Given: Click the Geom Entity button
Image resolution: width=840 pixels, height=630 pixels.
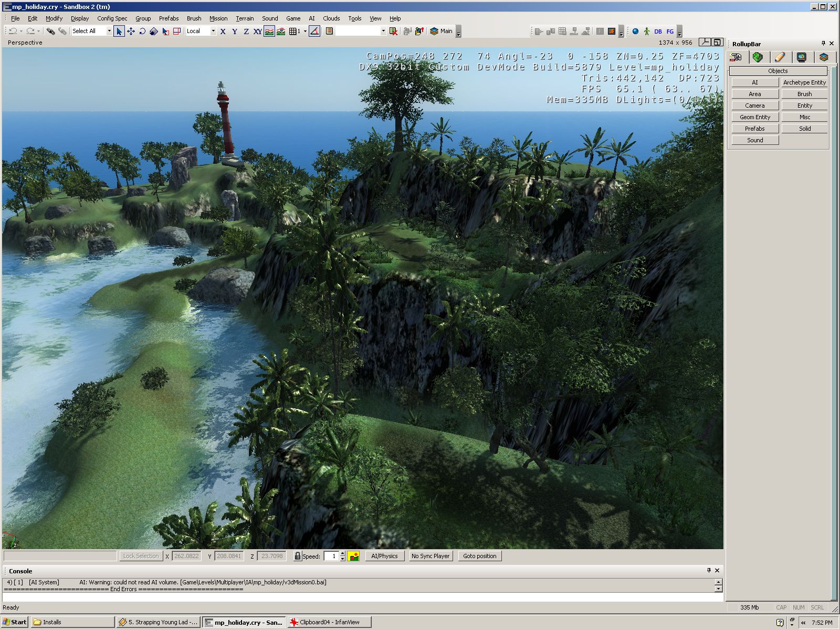Looking at the screenshot, I should 755,117.
